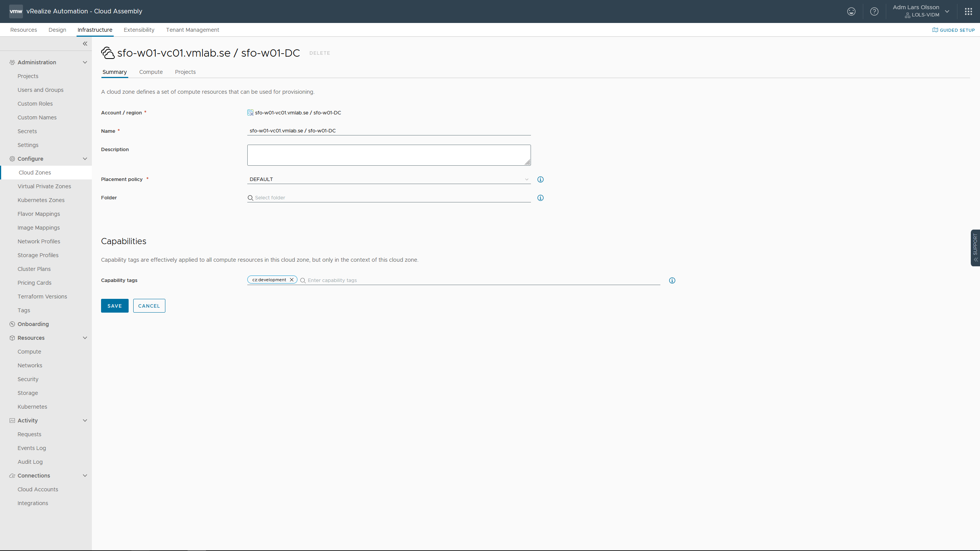Open Network Profiles

[39, 241]
